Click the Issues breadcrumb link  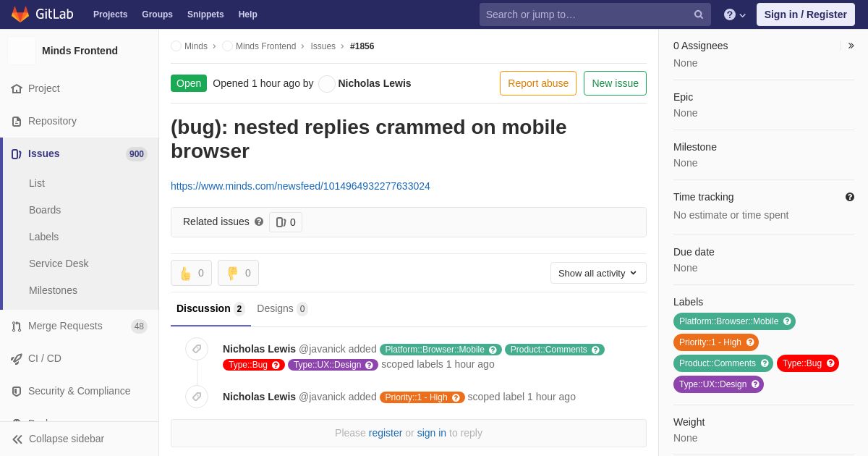tap(323, 46)
